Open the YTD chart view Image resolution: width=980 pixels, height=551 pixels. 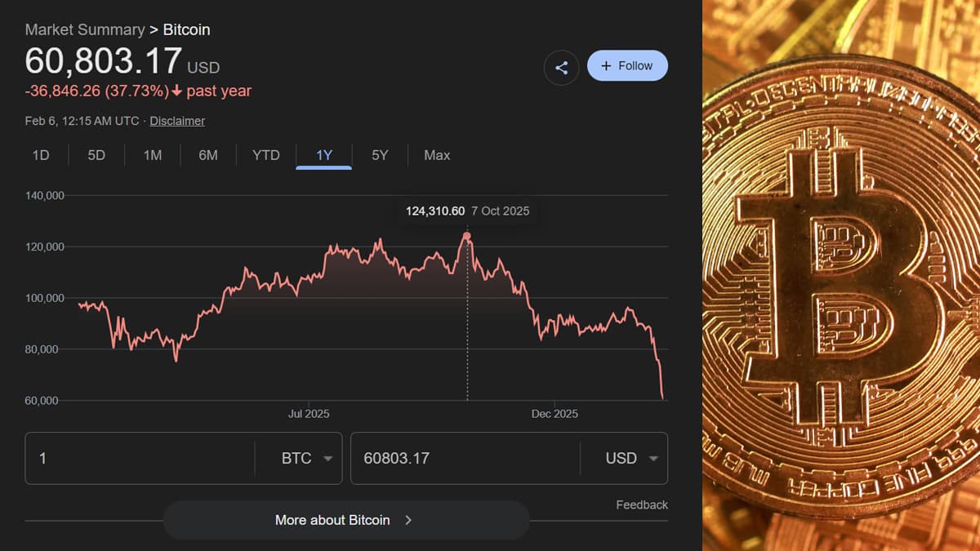point(265,155)
